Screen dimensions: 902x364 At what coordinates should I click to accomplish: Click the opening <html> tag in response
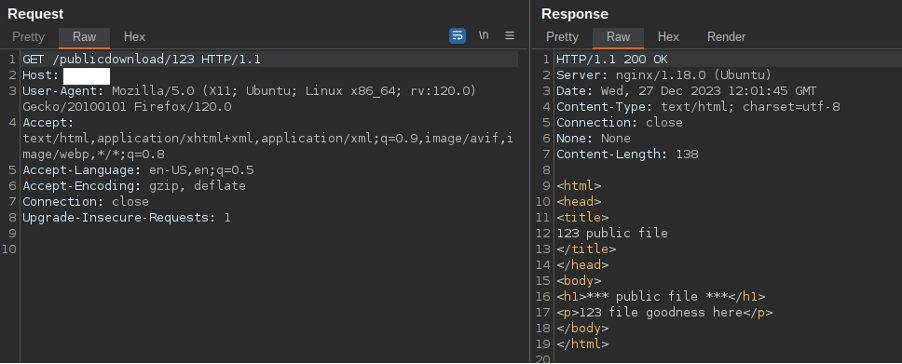[x=579, y=186]
